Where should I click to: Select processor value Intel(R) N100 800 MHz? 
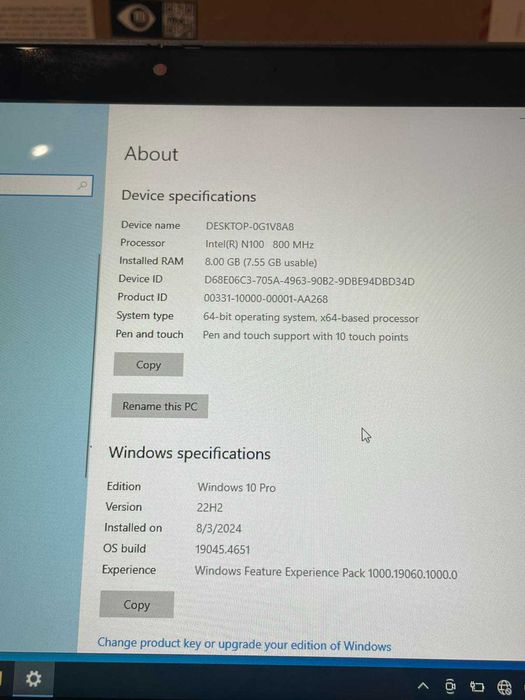pyautogui.click(x=259, y=245)
